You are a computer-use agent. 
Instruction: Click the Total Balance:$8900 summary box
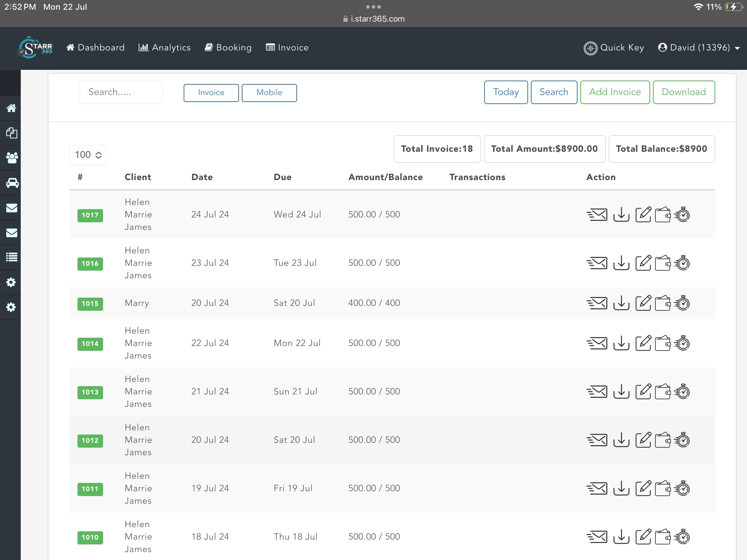tap(662, 149)
